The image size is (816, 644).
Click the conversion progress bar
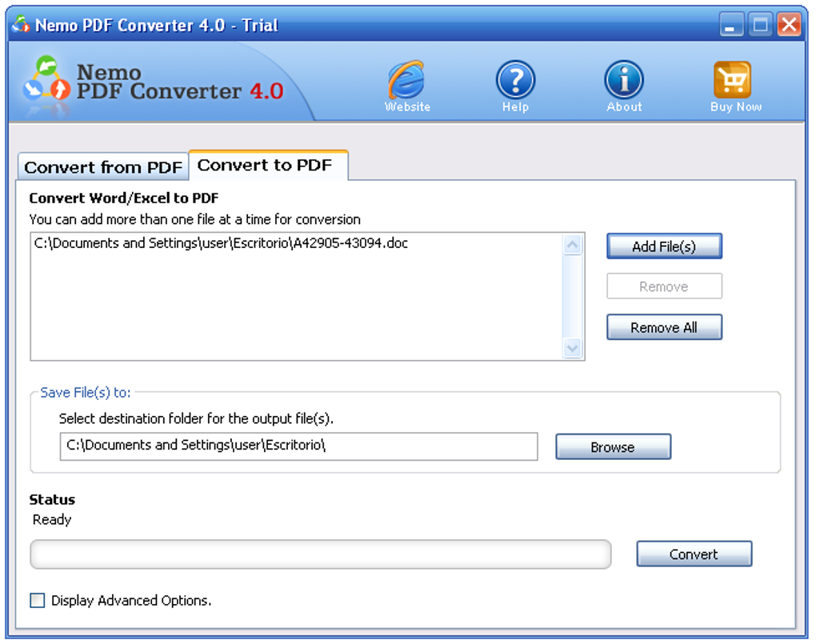coord(321,554)
